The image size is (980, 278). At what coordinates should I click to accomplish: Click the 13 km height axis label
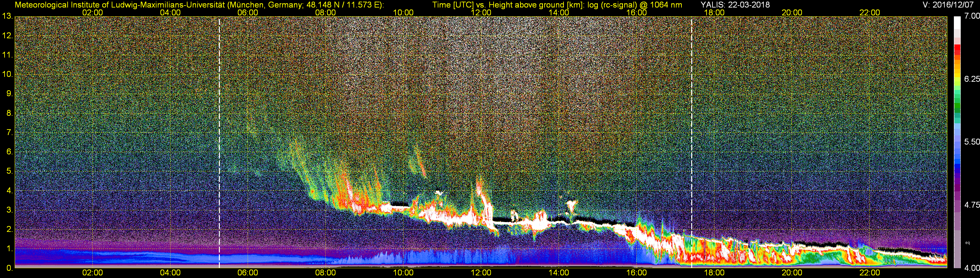[7, 16]
